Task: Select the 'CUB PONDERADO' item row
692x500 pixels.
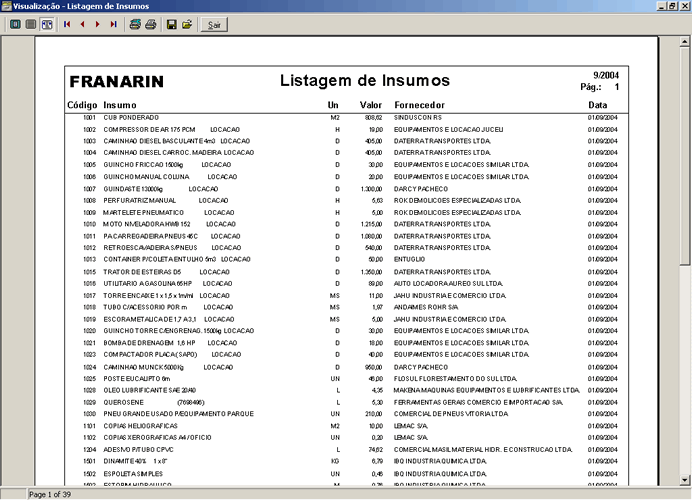Action: [x=346, y=118]
